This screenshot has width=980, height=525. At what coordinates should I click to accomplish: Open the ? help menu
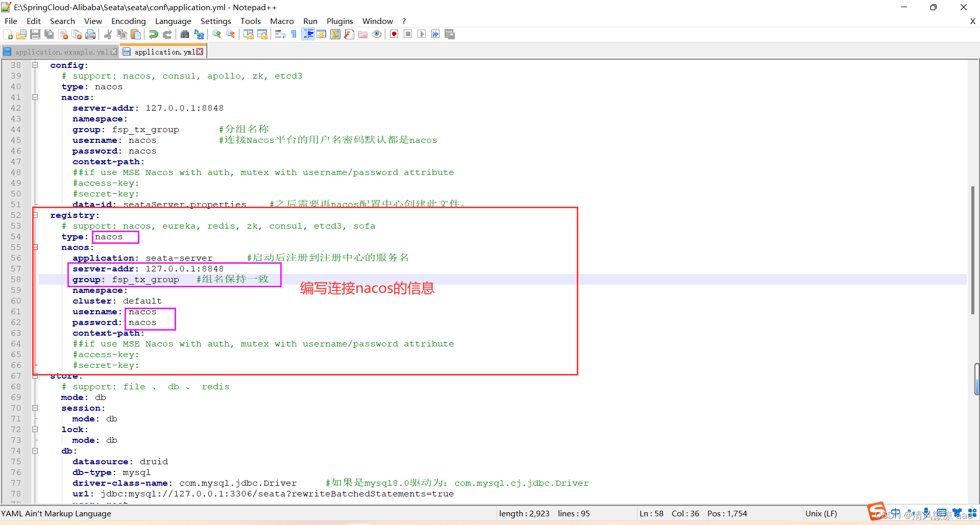pyautogui.click(x=404, y=21)
